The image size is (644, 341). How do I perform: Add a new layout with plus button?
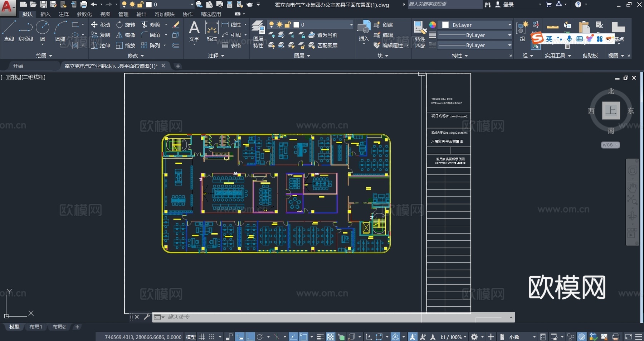(x=77, y=327)
